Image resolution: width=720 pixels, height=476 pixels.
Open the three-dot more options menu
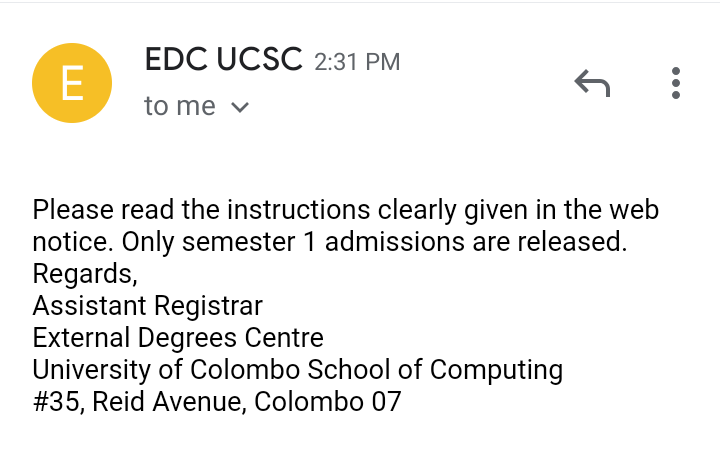675,83
